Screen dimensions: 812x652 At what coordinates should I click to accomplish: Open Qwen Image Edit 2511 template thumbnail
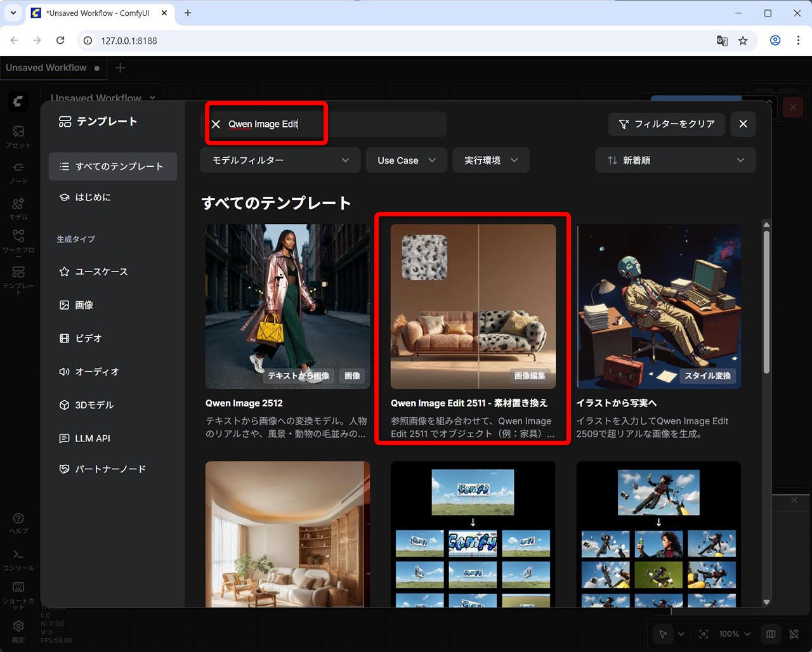(473, 306)
